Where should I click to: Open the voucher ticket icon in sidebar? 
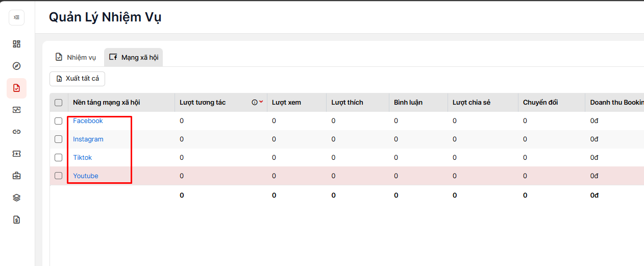[16, 154]
